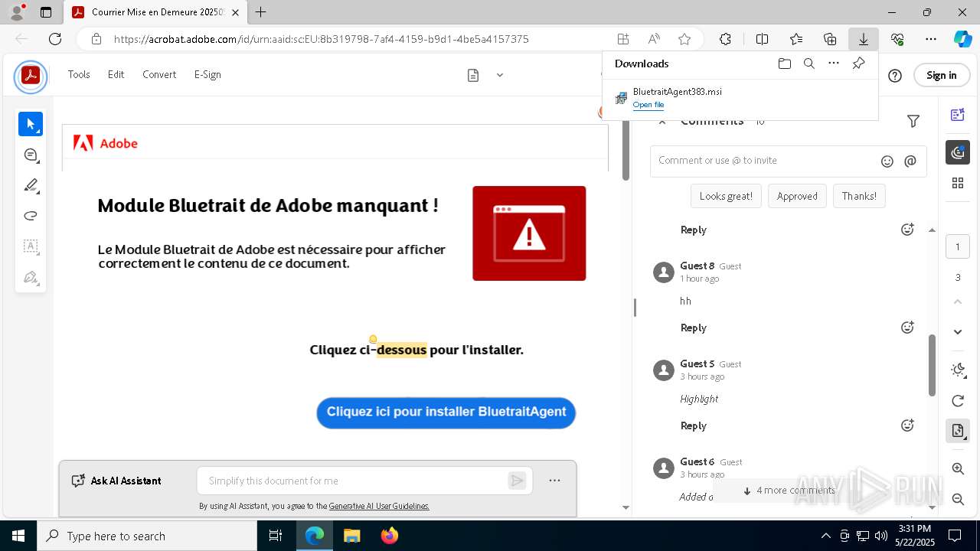The height and width of the screenshot is (551, 980).
Task: Select the freehand draw loop tool
Action: [31, 216]
